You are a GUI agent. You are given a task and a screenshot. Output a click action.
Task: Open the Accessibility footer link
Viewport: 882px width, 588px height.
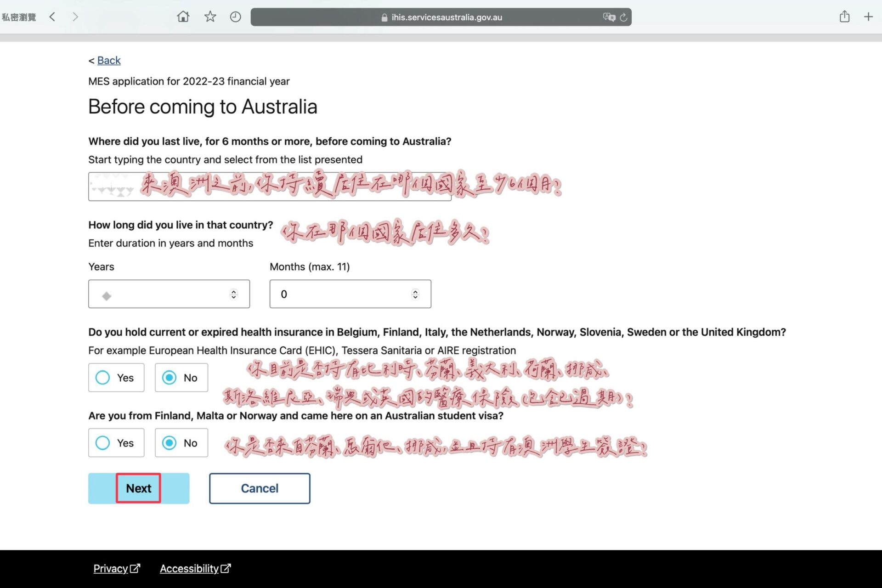pyautogui.click(x=189, y=568)
